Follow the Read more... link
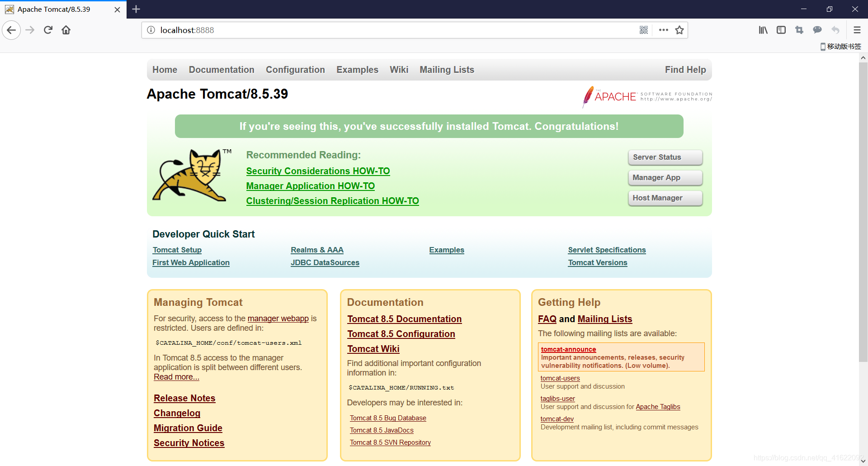Image resolution: width=868 pixels, height=466 pixels. (x=176, y=377)
